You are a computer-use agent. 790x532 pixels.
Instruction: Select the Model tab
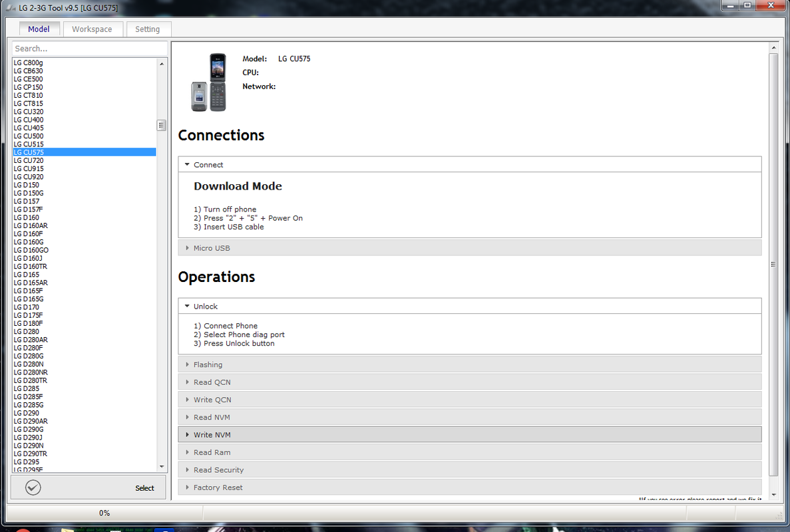39,29
